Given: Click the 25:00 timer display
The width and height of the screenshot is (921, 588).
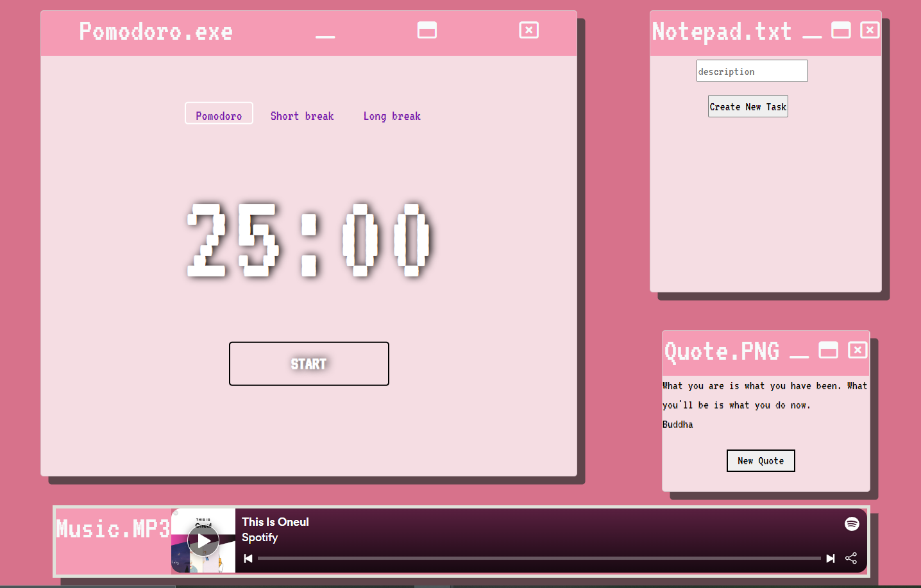Looking at the screenshot, I should (x=308, y=240).
